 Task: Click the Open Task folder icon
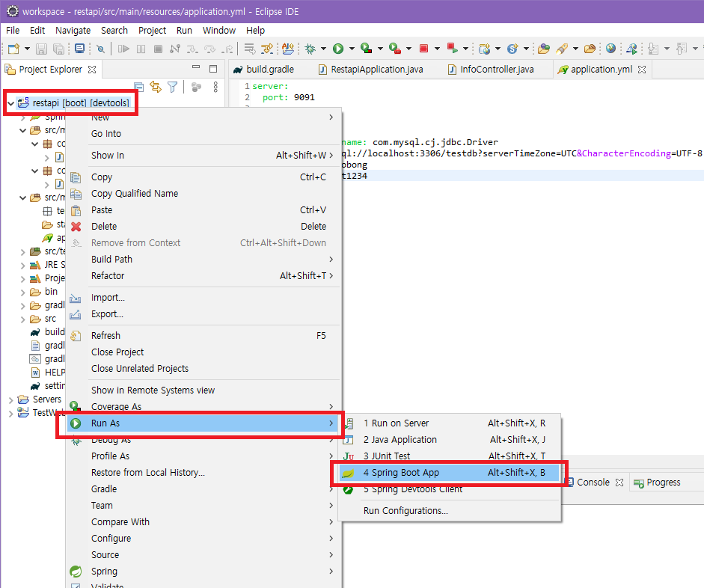click(544, 49)
